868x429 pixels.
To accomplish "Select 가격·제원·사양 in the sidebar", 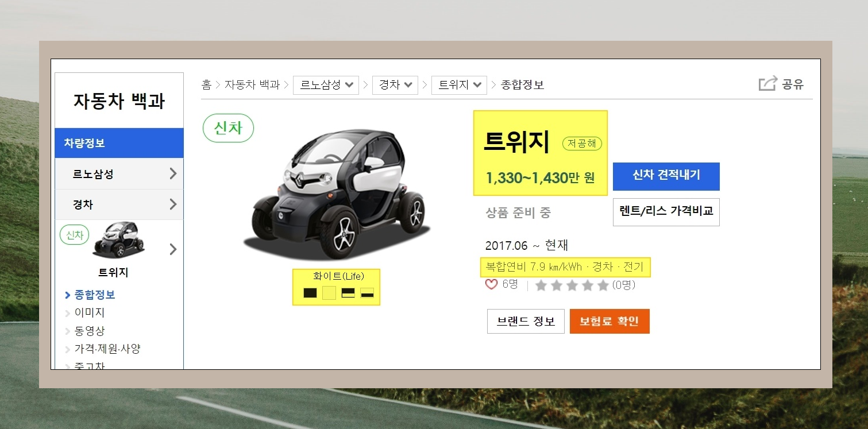I will coord(107,349).
